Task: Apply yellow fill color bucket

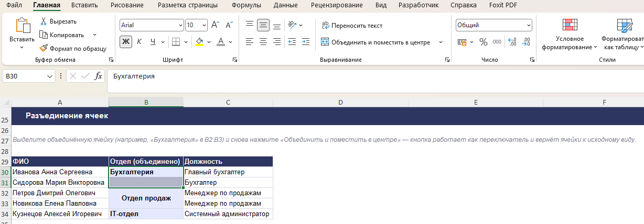Action: (199, 42)
